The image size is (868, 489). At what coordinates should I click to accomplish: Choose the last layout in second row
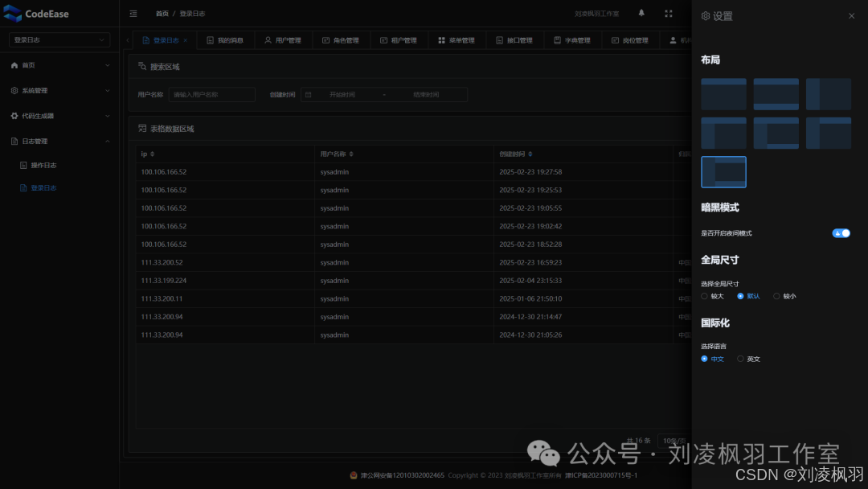coord(829,133)
